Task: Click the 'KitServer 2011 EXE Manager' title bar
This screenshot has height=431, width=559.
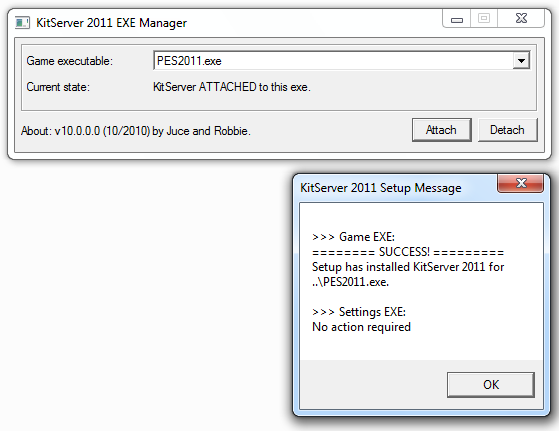Action: (111, 23)
